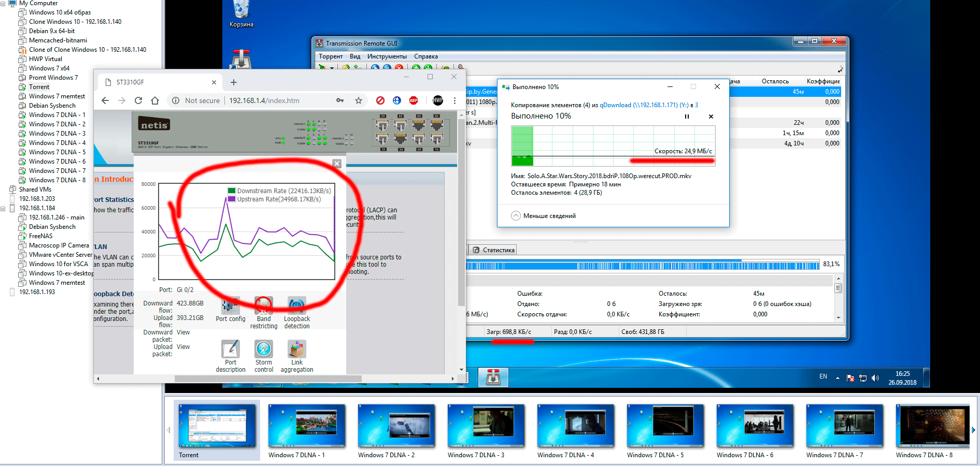Reload the ST3310GF page

pyautogui.click(x=138, y=100)
